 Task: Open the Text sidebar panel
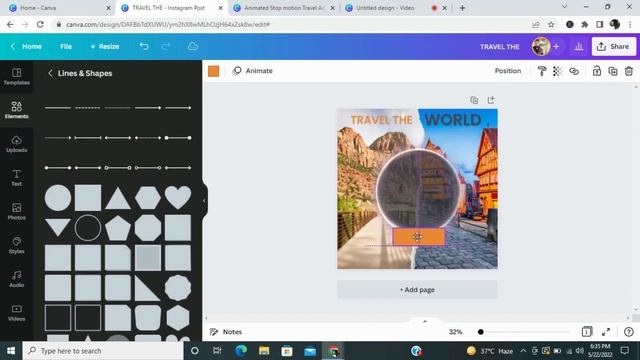[16, 178]
